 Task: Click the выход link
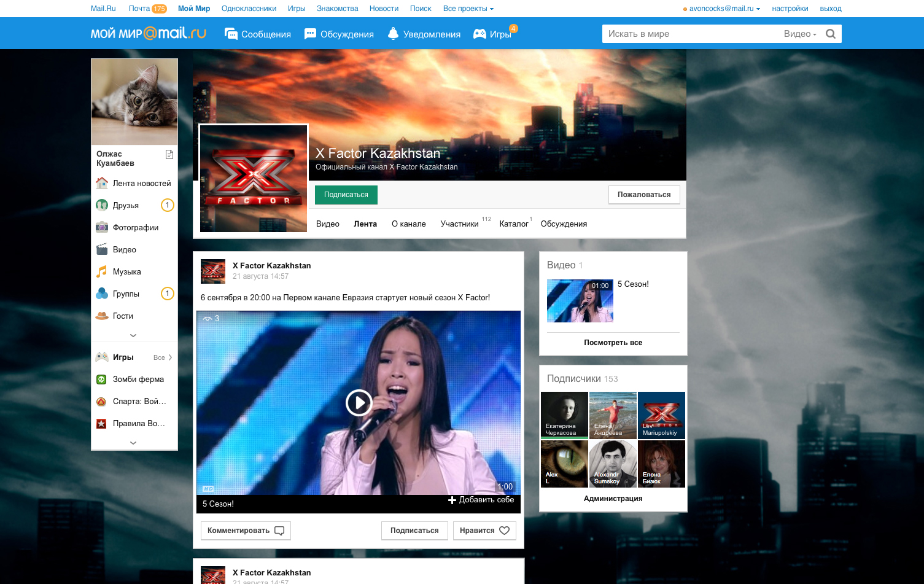pyautogui.click(x=831, y=9)
